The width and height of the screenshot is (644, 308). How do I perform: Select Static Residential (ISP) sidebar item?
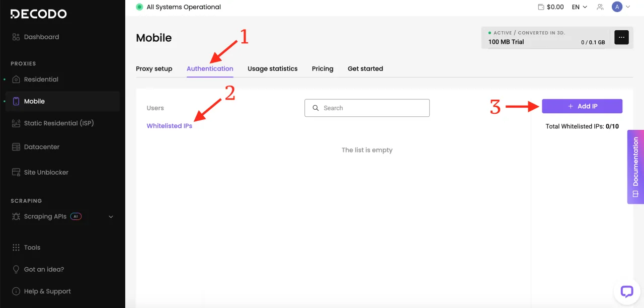59,123
